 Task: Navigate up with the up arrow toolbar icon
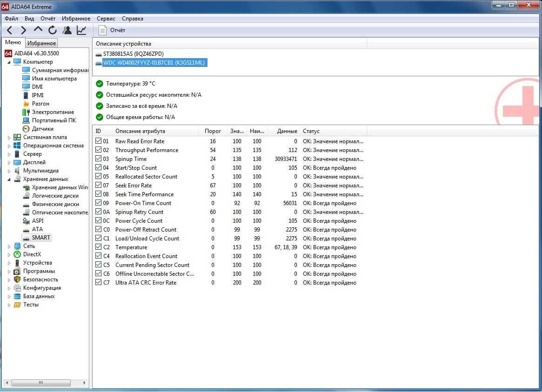click(38, 30)
